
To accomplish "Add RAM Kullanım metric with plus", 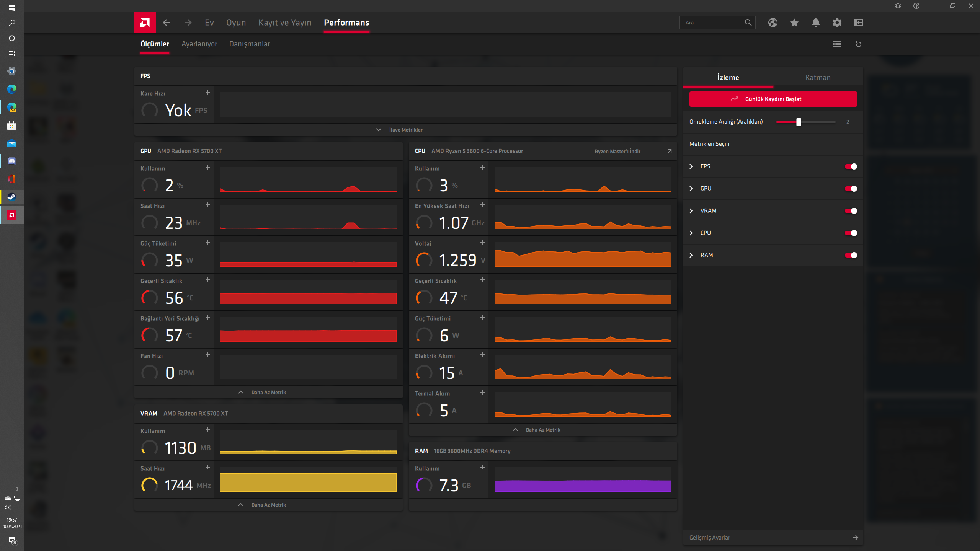I will pos(482,467).
